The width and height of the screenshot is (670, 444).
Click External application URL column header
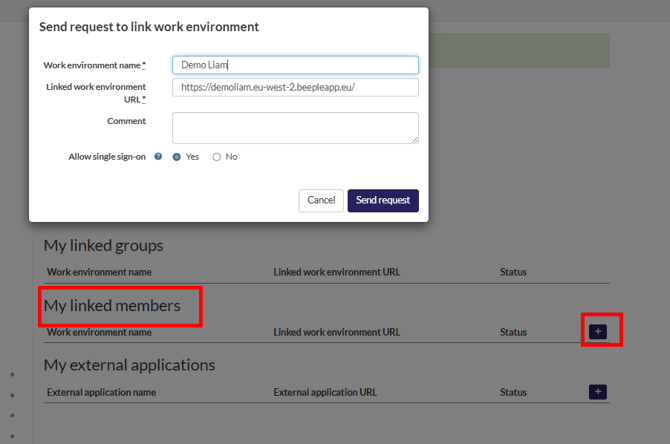tap(325, 393)
